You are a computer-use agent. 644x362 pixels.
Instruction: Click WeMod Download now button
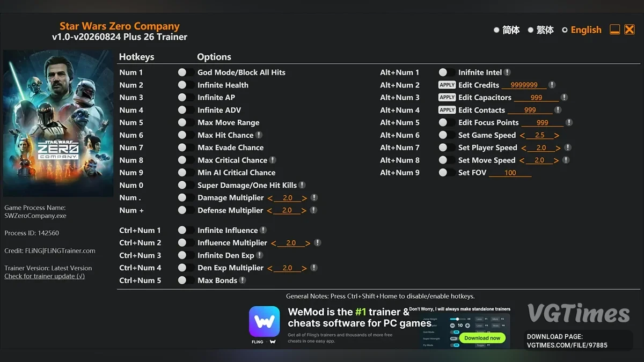482,338
